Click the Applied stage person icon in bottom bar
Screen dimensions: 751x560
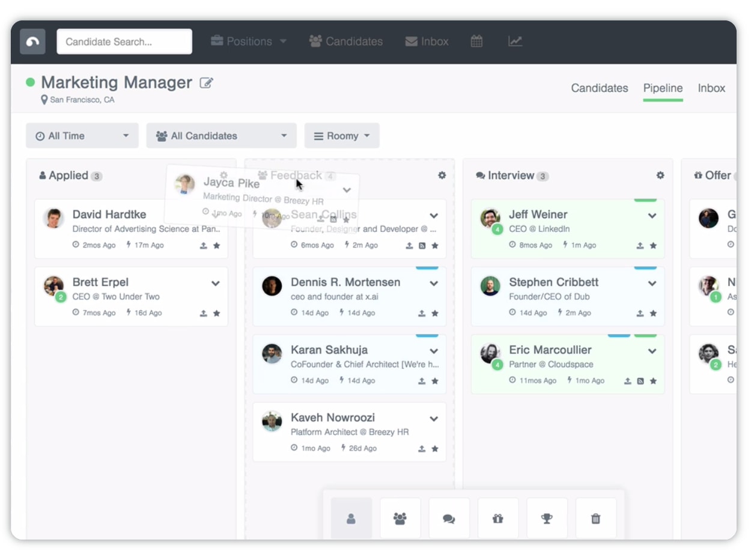click(x=351, y=518)
